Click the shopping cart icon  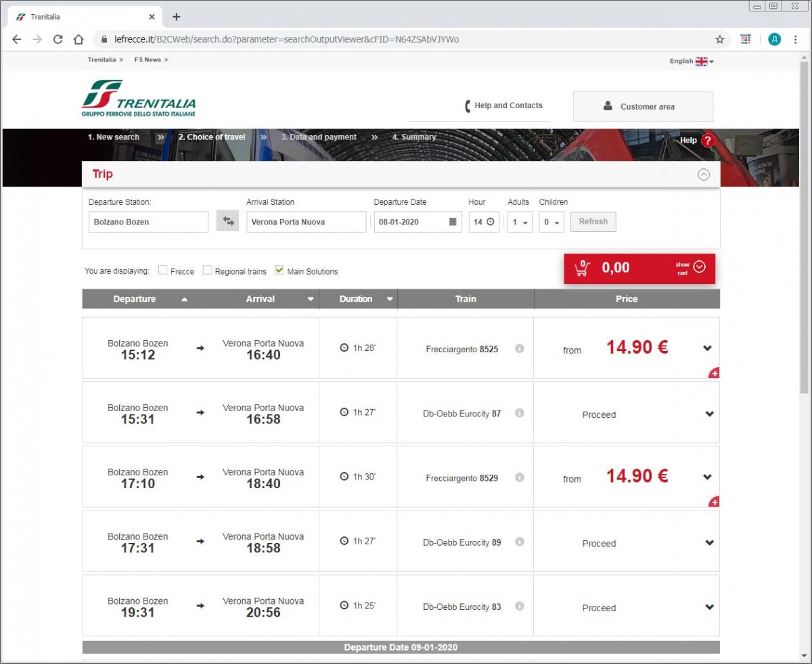point(581,268)
